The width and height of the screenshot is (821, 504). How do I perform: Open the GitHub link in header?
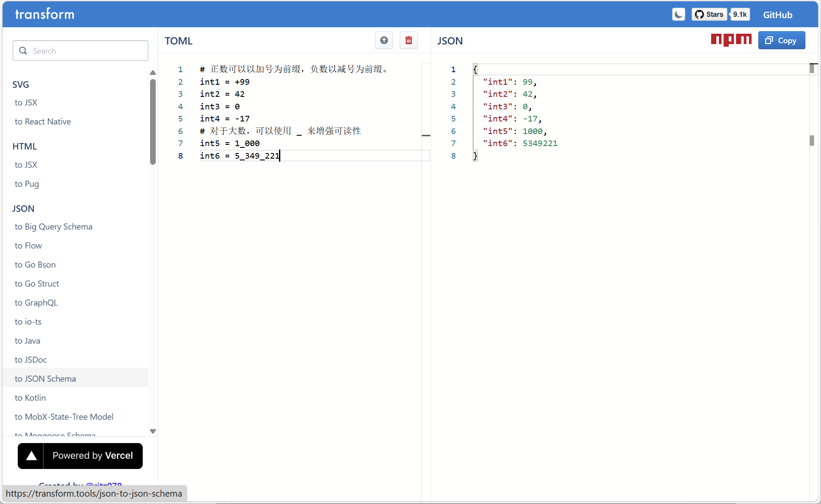777,15
